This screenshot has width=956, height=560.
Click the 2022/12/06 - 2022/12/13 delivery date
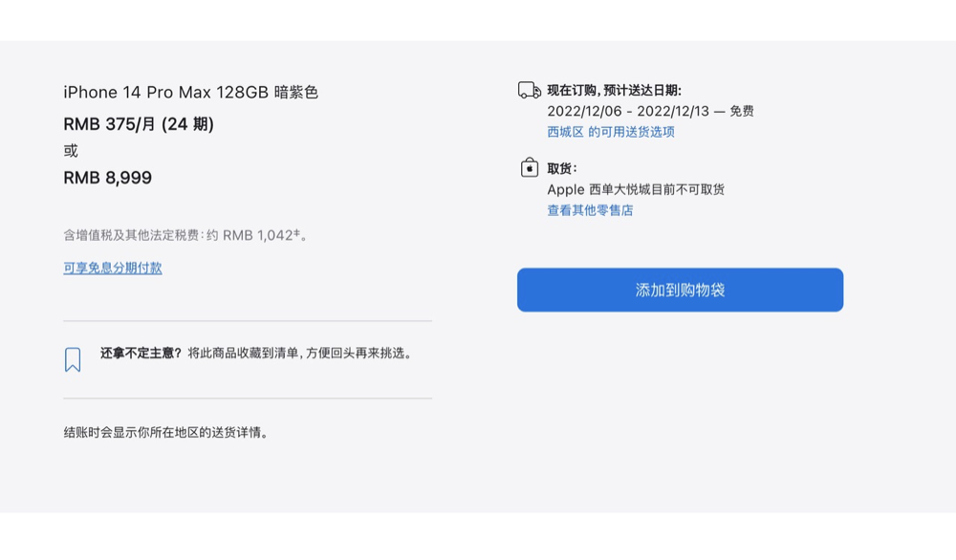tap(628, 111)
